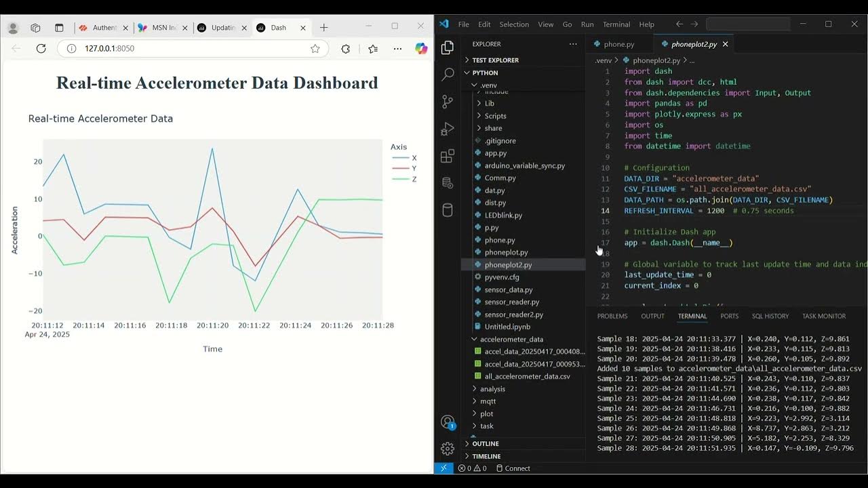Open the Explorer view in activity bar
Screen dimensions: 868x488
(x=448, y=47)
